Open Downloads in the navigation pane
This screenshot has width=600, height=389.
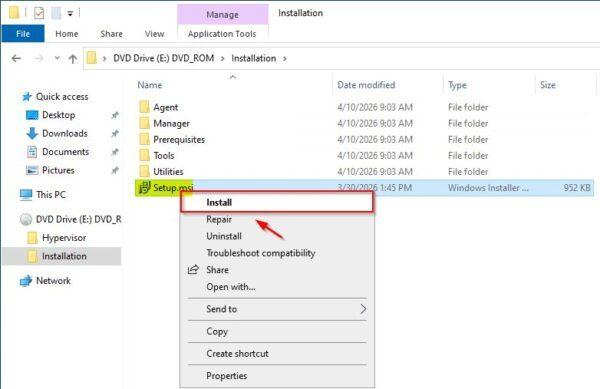click(x=65, y=133)
